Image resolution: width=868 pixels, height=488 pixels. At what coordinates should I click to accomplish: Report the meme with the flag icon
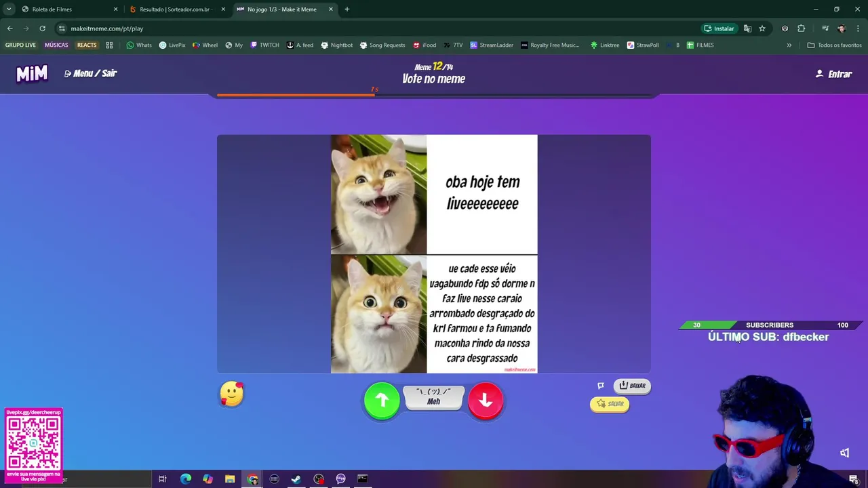click(601, 386)
